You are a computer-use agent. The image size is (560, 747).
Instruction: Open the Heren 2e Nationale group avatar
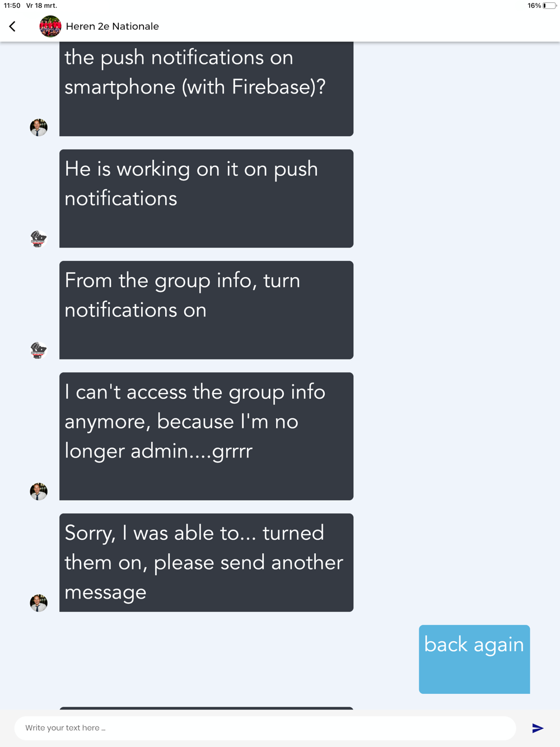click(x=50, y=26)
